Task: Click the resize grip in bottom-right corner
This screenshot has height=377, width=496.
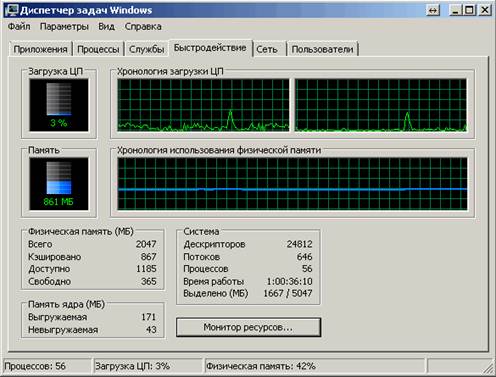Action: coord(489,368)
